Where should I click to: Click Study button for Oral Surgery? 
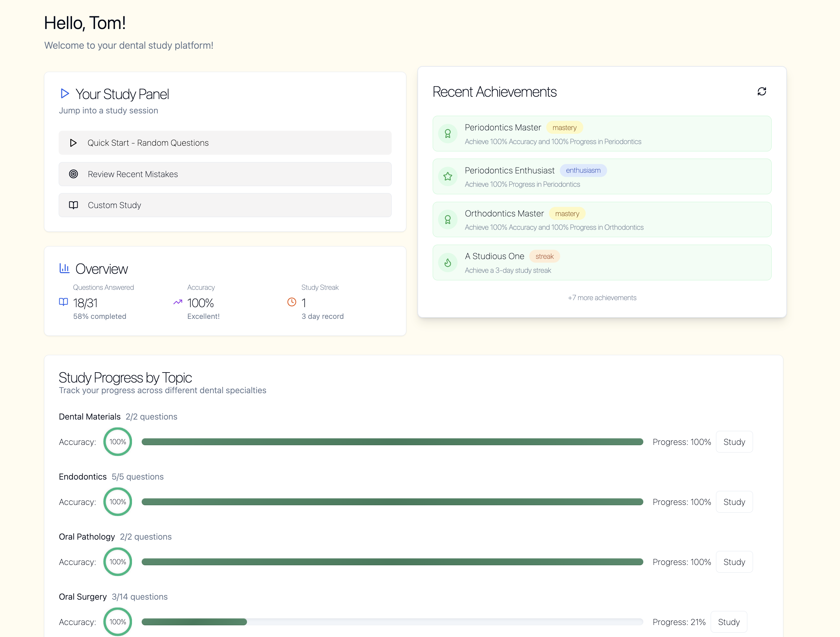coord(729,622)
